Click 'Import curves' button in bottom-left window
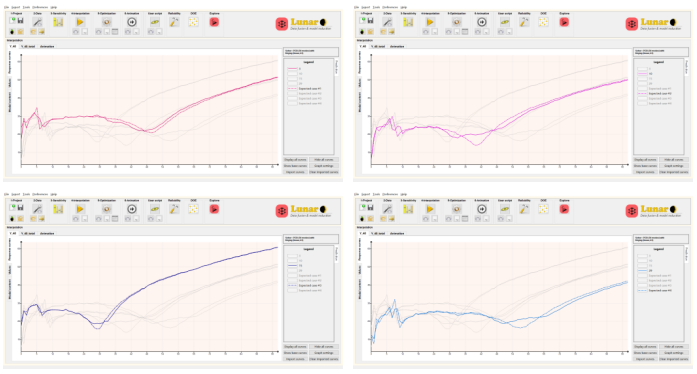Viewport: 697px width, 374px height. (295, 359)
